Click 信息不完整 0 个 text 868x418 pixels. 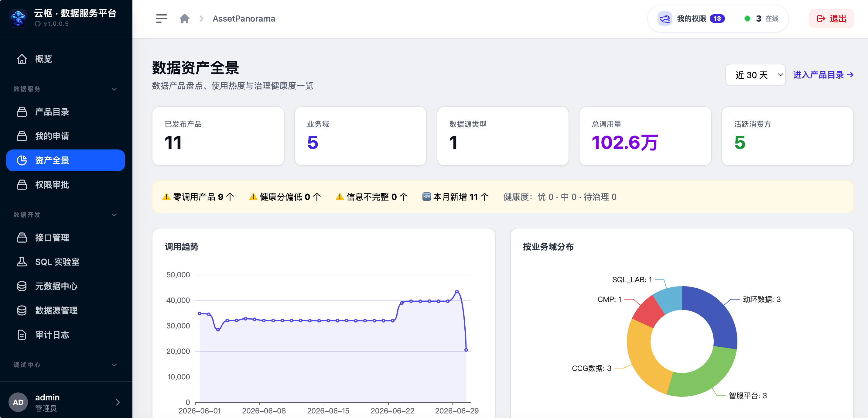(377, 197)
